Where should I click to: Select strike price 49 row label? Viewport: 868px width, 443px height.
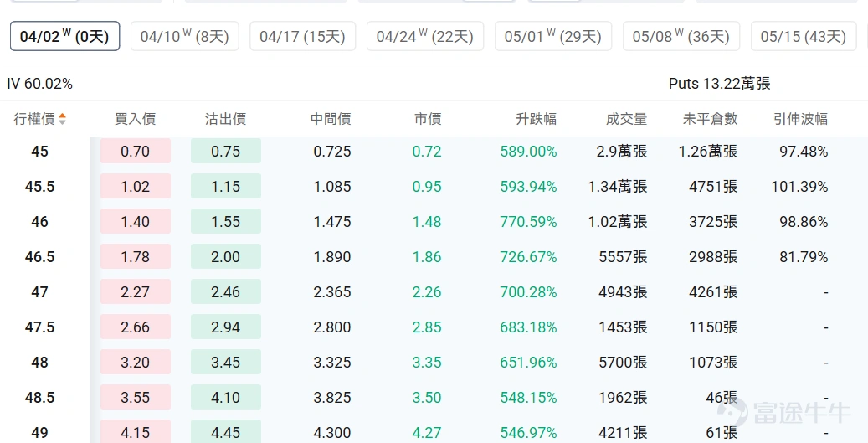(40, 432)
